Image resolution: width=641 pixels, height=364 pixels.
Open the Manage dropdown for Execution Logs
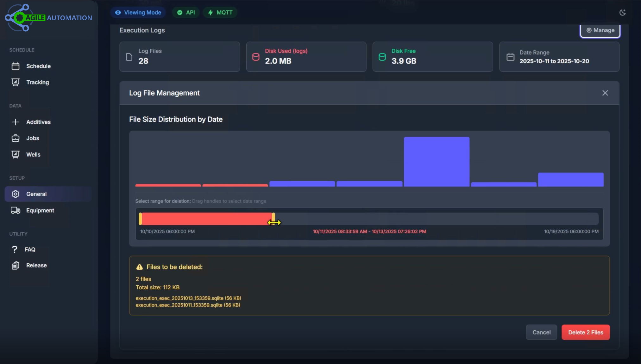(600, 30)
